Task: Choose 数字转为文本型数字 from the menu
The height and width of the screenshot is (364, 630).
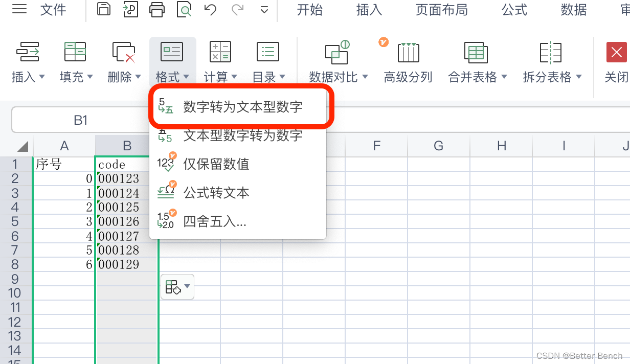Action: [242, 106]
